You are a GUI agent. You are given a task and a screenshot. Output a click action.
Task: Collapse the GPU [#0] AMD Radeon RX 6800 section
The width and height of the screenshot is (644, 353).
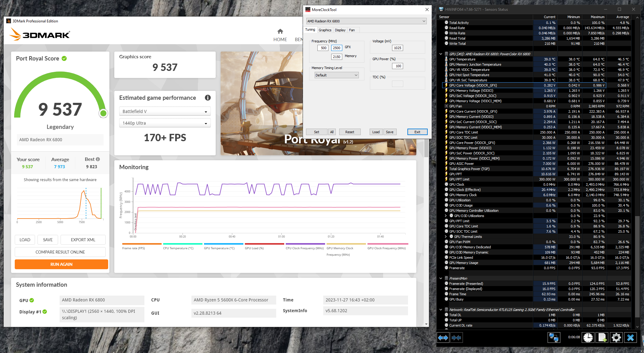[441, 54]
